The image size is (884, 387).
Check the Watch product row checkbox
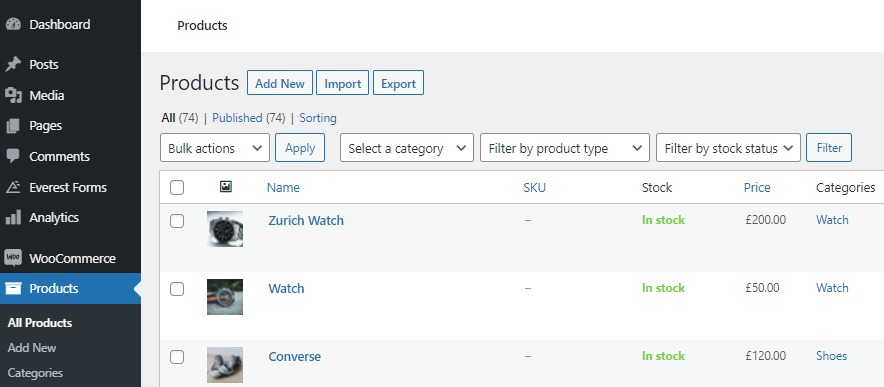(x=177, y=289)
